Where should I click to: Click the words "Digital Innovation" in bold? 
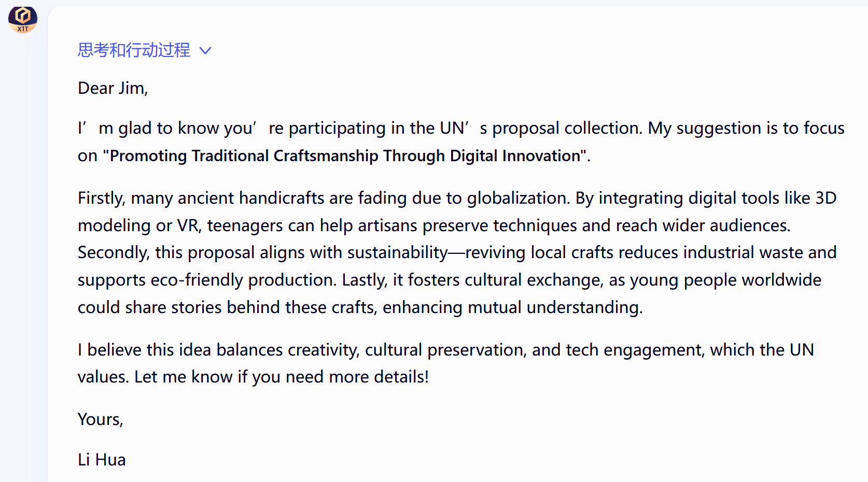515,156
